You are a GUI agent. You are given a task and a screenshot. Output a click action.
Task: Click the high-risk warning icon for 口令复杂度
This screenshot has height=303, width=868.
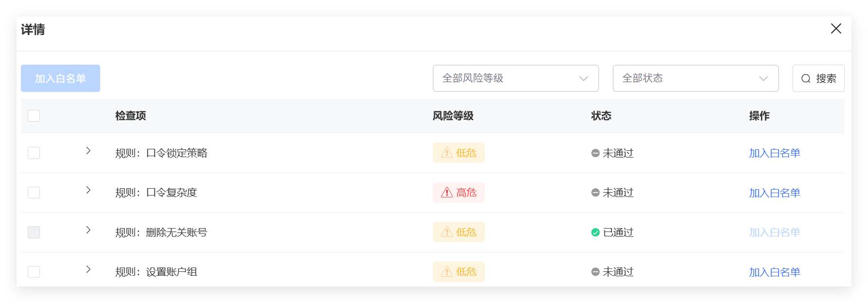[x=447, y=193]
